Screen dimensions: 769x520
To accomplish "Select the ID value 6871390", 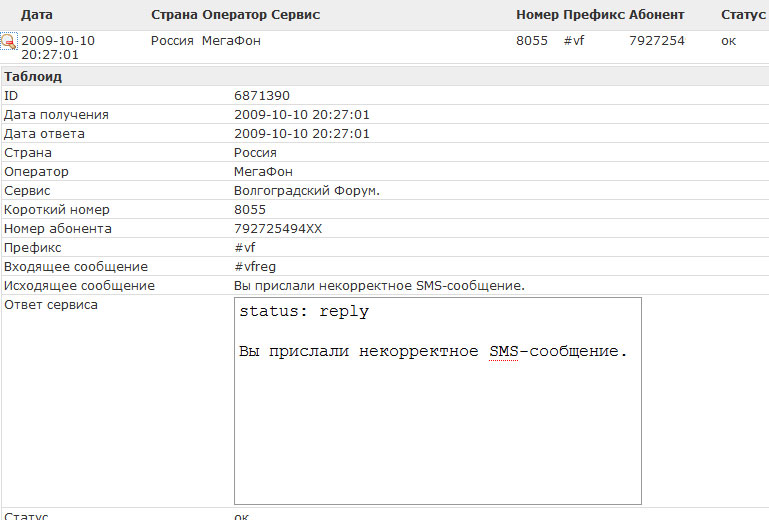I will click(x=262, y=96).
